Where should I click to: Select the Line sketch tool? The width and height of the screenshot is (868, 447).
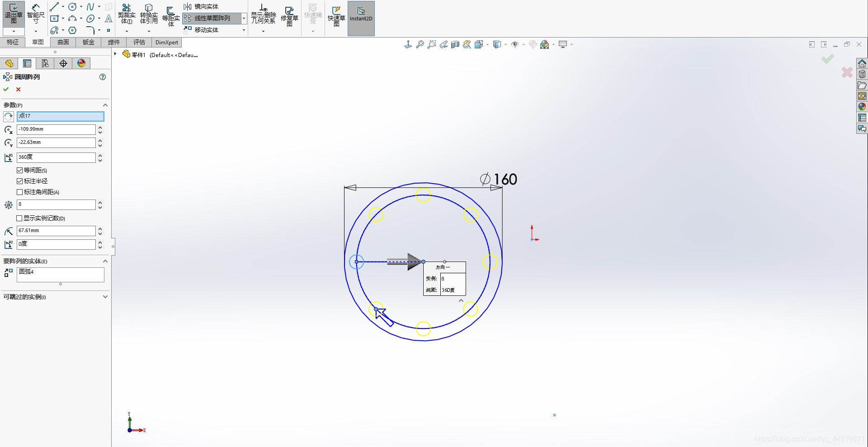pyautogui.click(x=54, y=7)
